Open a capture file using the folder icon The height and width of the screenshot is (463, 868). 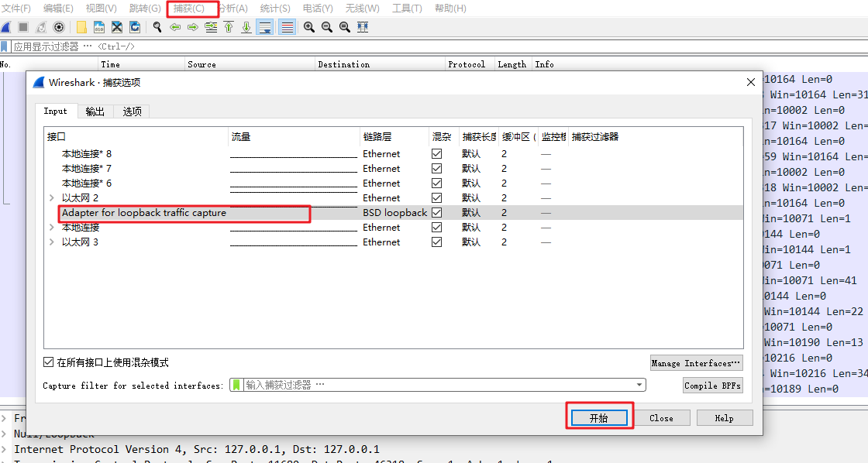click(x=81, y=27)
